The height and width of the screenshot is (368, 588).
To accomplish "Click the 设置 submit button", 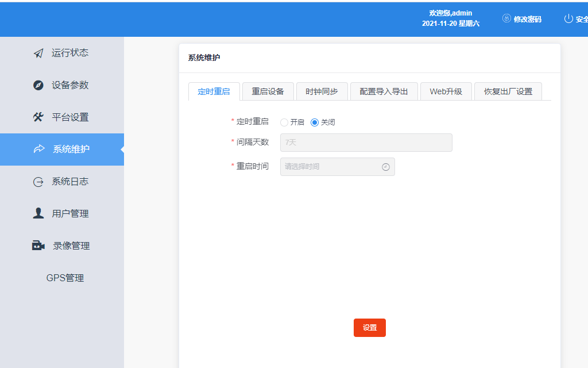I will [369, 327].
